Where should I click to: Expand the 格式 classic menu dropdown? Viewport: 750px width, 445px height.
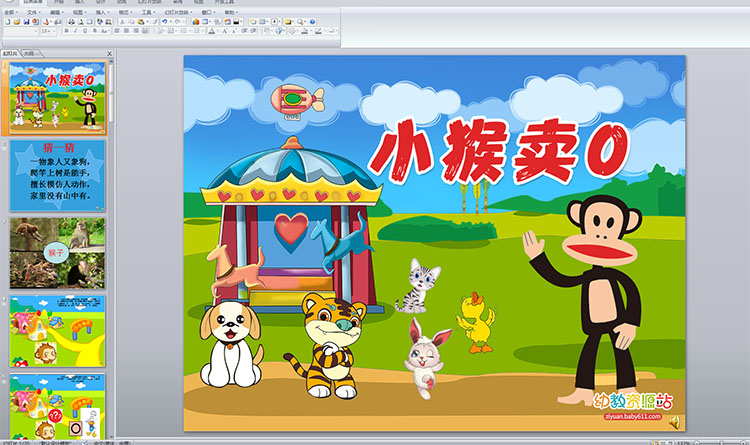[x=125, y=12]
